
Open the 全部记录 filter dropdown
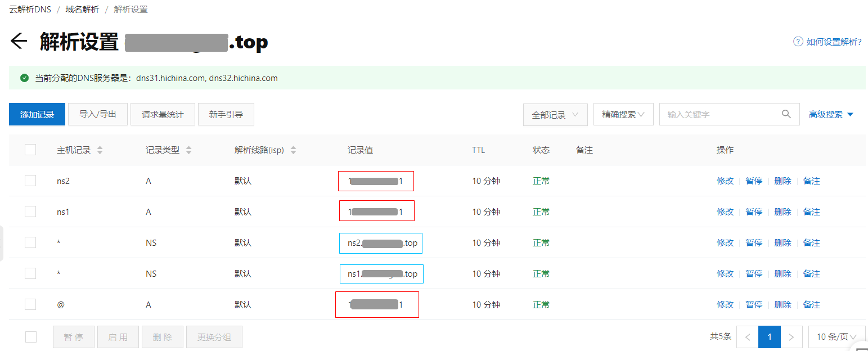click(555, 115)
